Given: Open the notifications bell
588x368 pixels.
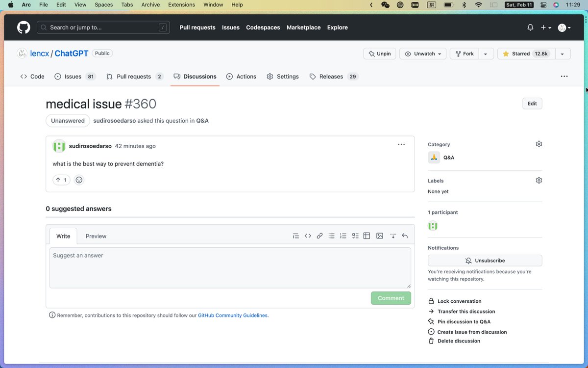Looking at the screenshot, I should [530, 27].
